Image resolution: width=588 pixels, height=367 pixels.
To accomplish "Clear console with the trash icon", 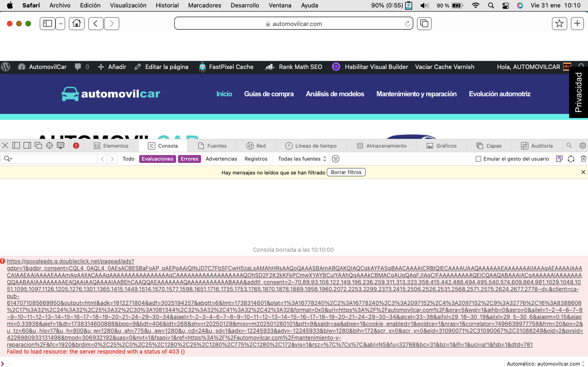I will [x=583, y=159].
